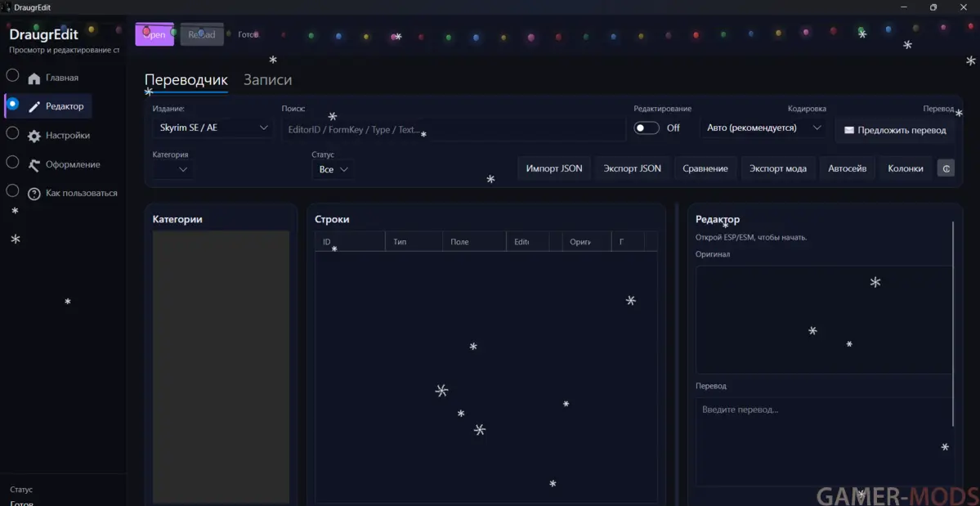Screen dimensions: 980x506
Task: Click the home icon beside Главная
Action: pos(34,78)
